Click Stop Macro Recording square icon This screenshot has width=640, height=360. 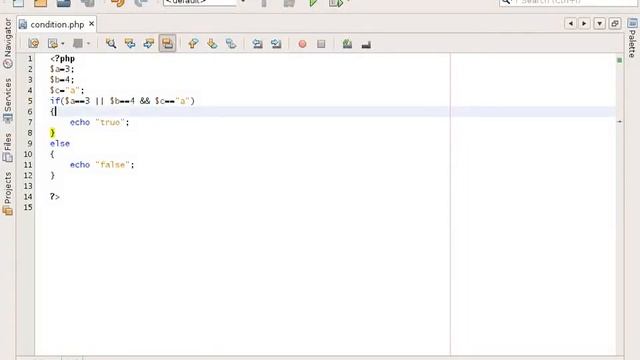click(x=321, y=44)
